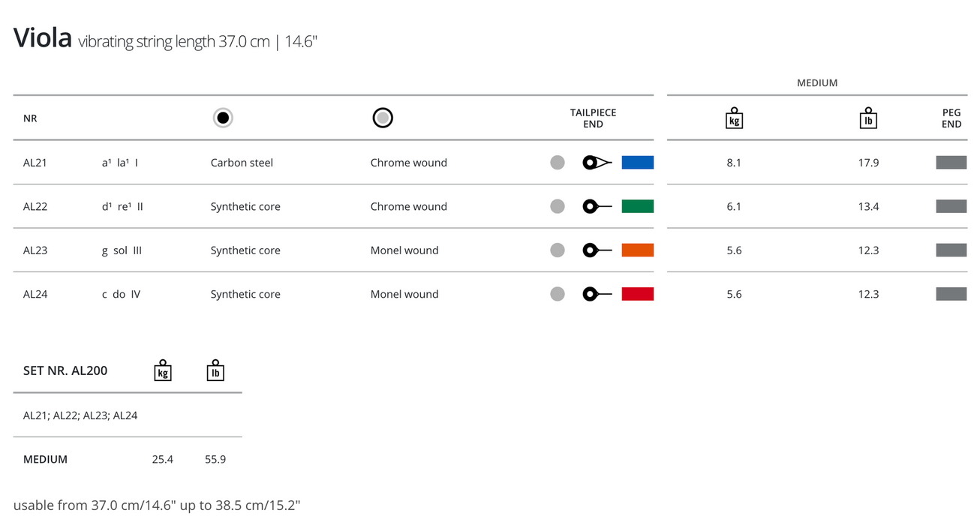The image size is (980, 525).
Task: Select the blue tailpiece color for AL21
Action: point(637,162)
